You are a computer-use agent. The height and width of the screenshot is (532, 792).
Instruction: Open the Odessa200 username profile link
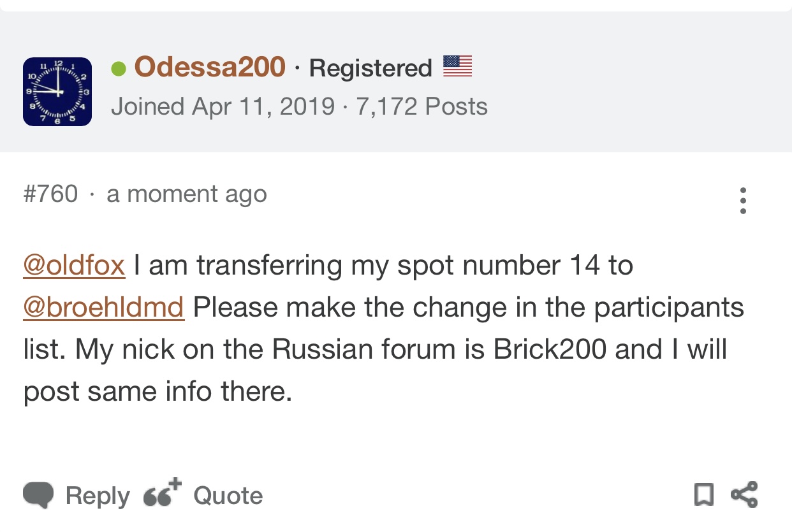(x=210, y=67)
